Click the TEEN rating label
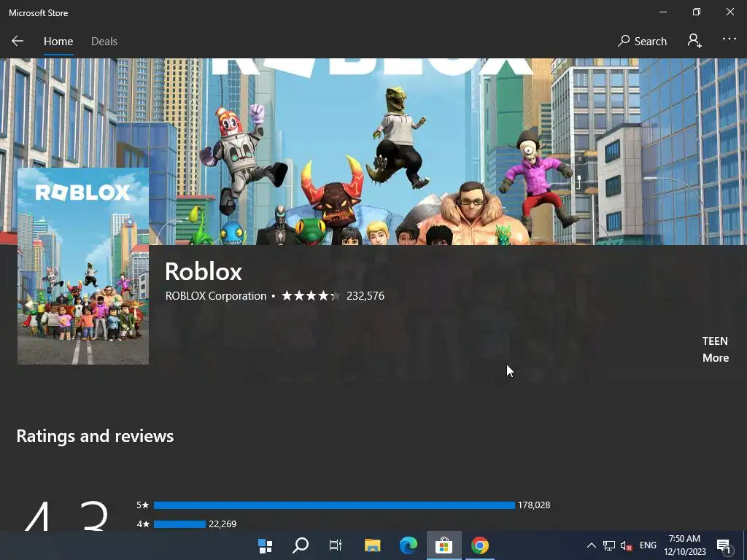Screen dimensions: 747x560 [x=715, y=341]
